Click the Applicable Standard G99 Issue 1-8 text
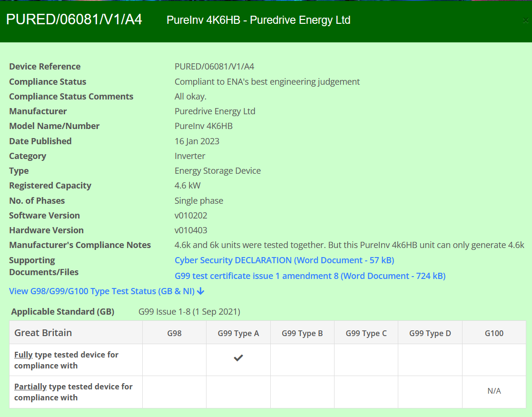 click(x=189, y=311)
